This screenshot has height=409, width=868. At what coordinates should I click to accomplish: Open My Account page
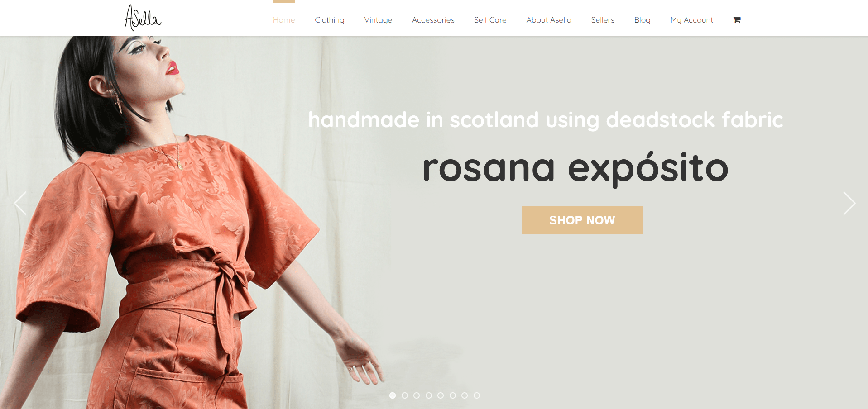pyautogui.click(x=691, y=20)
